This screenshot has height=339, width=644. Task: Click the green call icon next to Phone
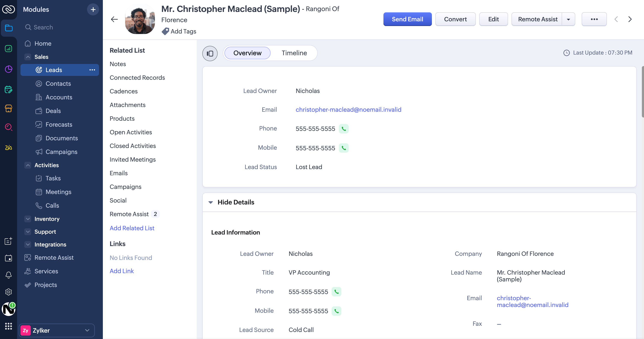(344, 129)
